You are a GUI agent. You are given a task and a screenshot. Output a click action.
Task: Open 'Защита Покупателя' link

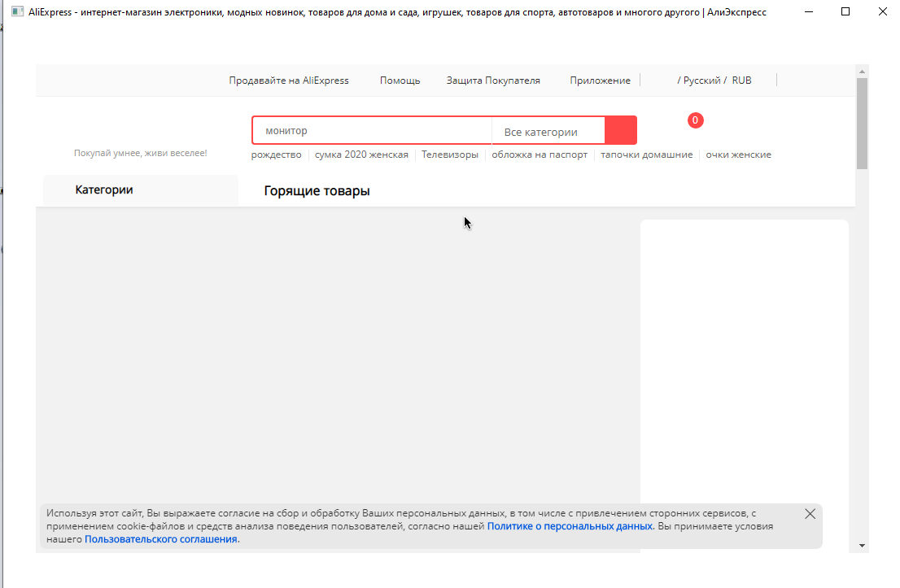[493, 81]
